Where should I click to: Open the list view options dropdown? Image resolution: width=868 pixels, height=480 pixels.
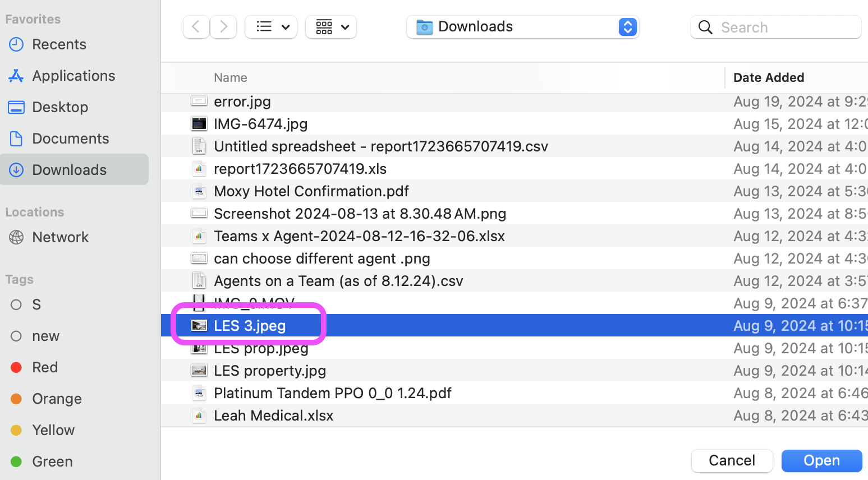[271, 27]
